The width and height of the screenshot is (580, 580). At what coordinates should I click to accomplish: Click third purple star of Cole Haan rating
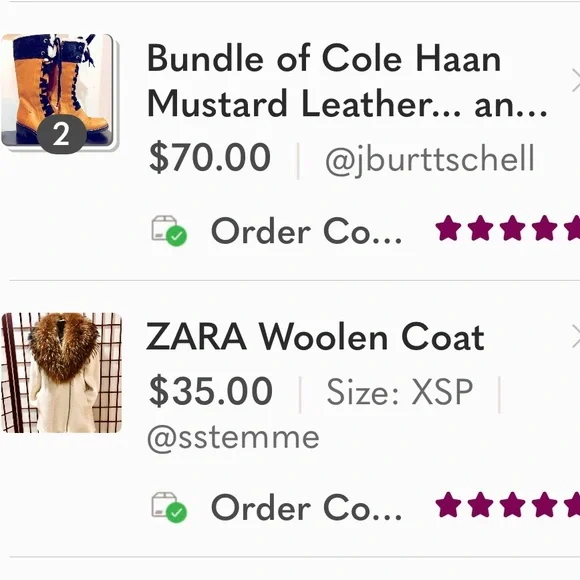coord(512,228)
